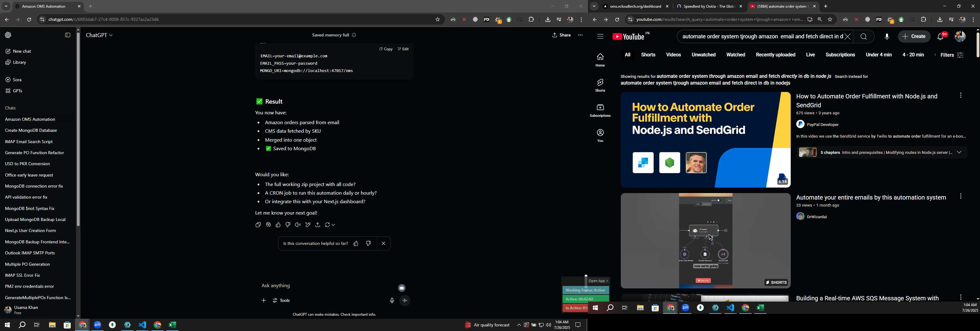Screen dimensions: 980x331
Task: Click the YouTube search magnifier button
Action: (864, 37)
